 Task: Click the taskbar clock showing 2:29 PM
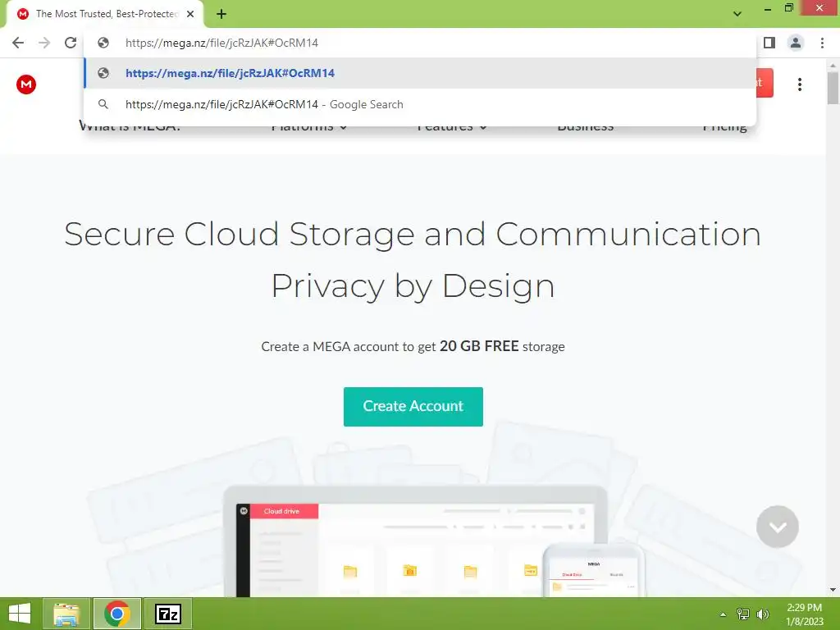[804, 614]
